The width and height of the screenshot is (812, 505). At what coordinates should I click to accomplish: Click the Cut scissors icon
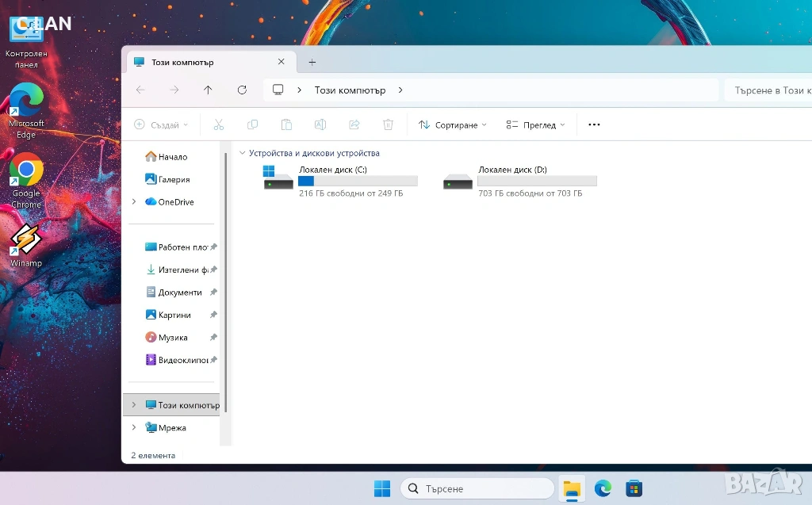point(219,124)
